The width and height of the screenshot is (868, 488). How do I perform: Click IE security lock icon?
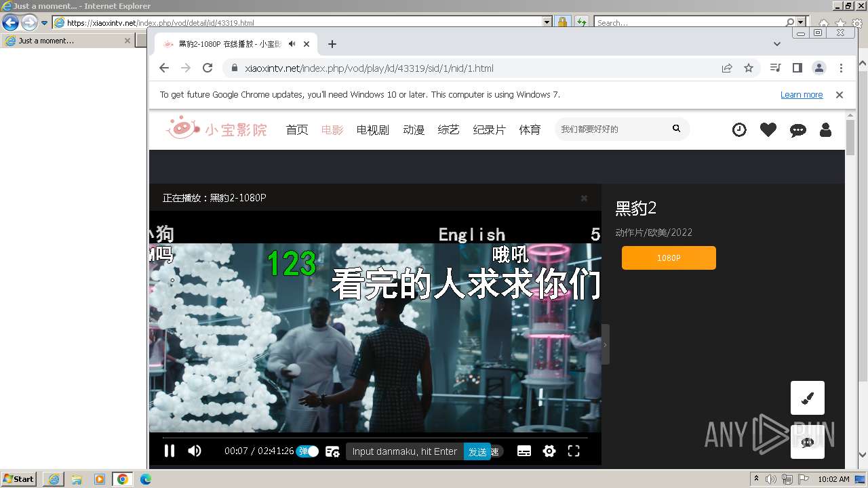point(562,22)
